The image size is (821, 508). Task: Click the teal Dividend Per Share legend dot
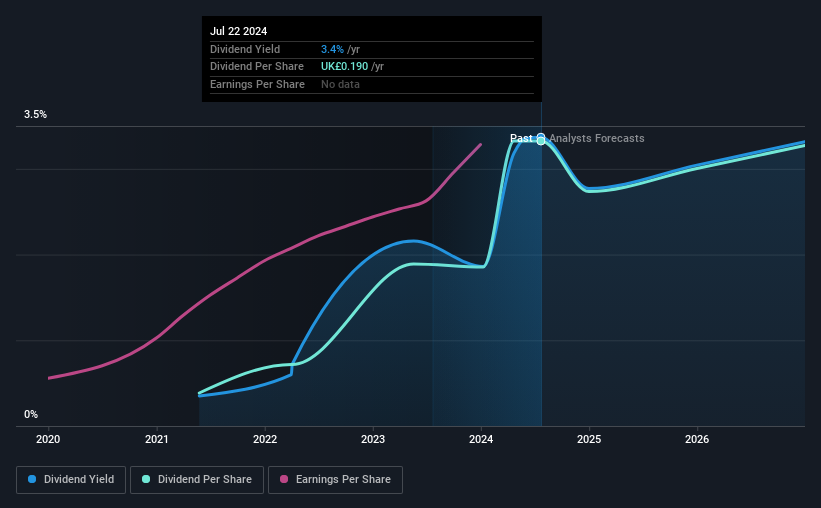146,479
